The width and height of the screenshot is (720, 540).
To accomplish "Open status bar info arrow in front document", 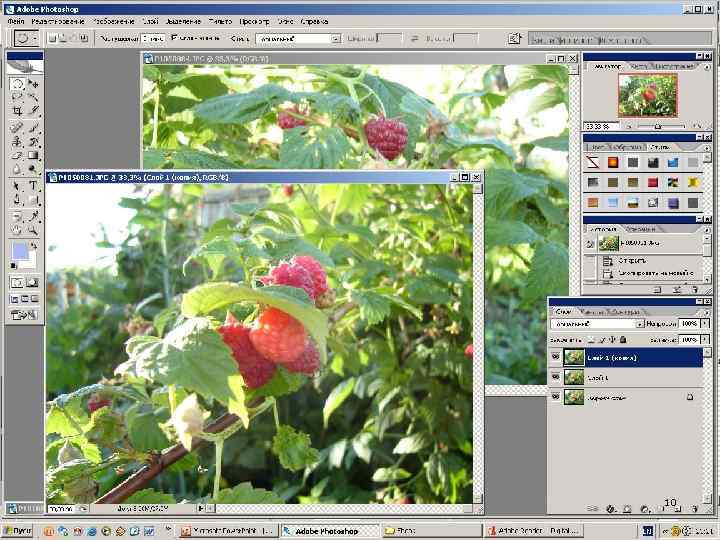I will [x=201, y=508].
